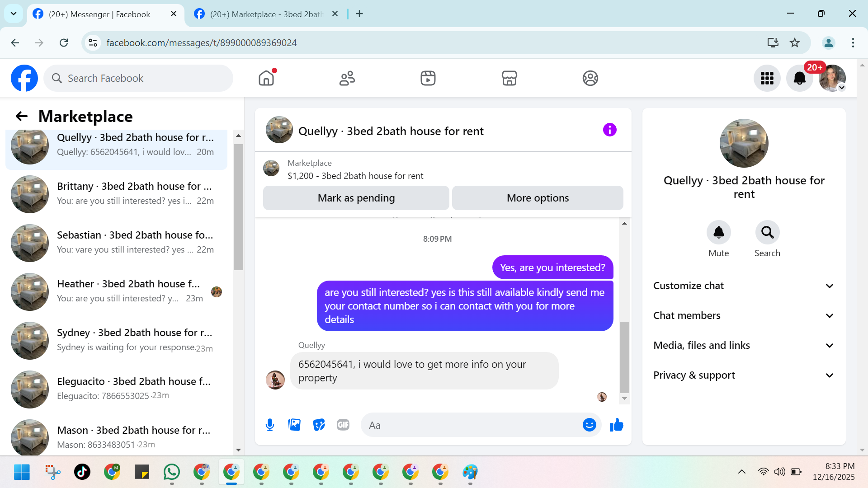868x488 pixels.
Task: Attach a photo using the image icon
Action: click(x=294, y=425)
